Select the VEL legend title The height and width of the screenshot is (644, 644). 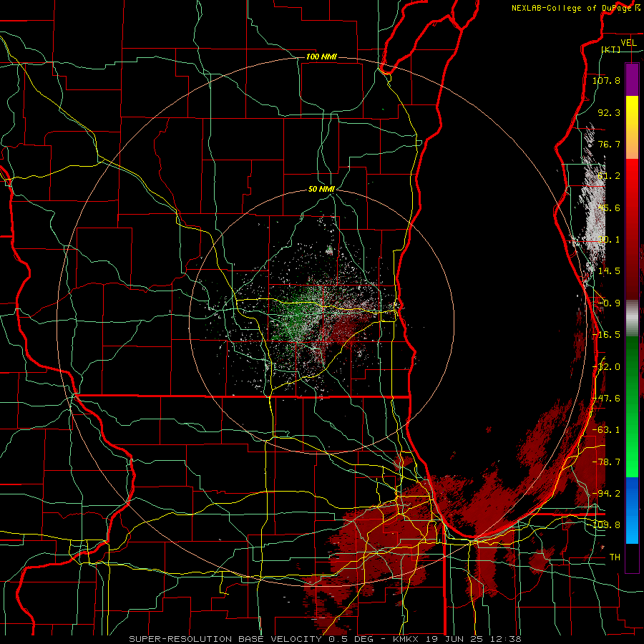(628, 43)
